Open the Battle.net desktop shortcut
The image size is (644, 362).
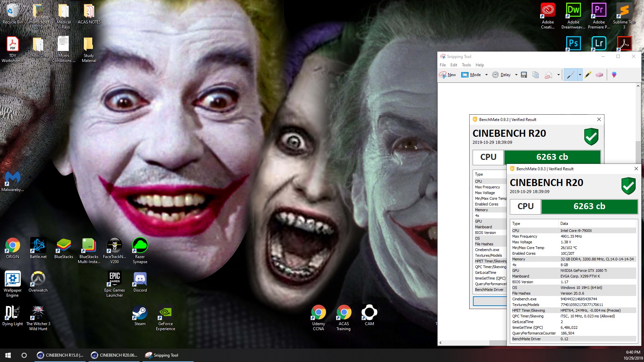pyautogui.click(x=38, y=248)
